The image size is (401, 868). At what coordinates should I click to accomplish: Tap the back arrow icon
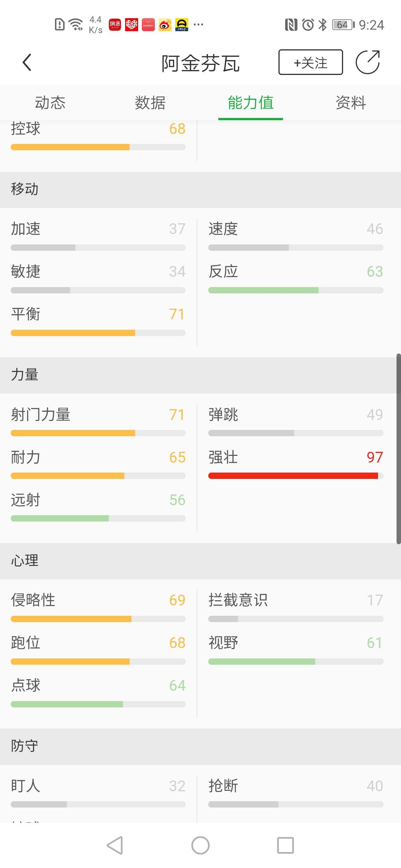pos(27,62)
